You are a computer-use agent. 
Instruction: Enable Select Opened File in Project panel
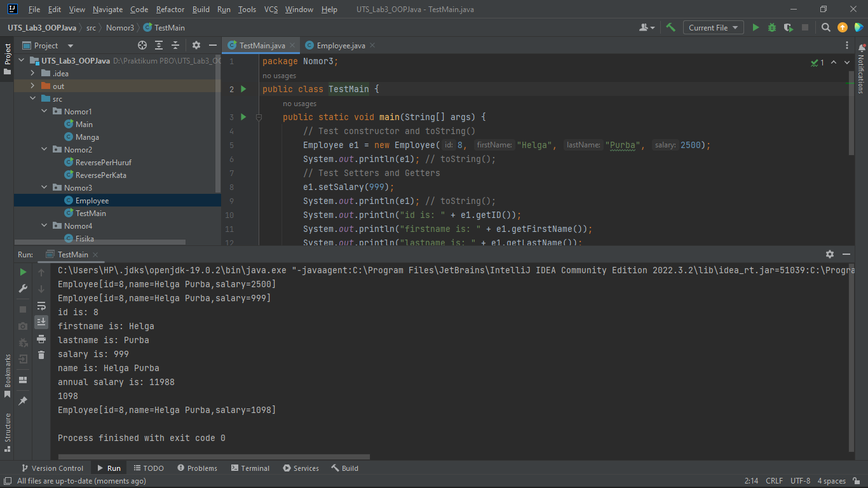pos(142,45)
